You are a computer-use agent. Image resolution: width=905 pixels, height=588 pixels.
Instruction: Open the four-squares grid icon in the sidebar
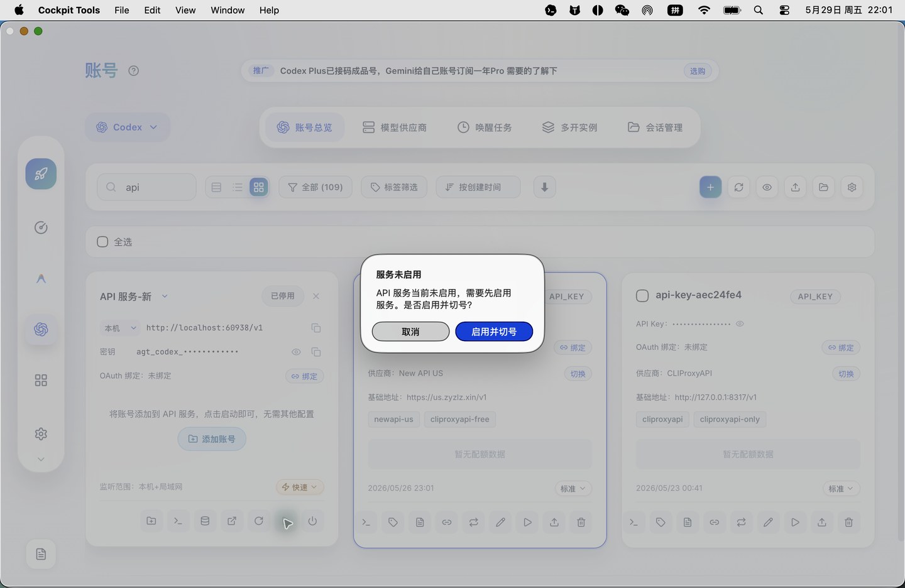pos(41,380)
